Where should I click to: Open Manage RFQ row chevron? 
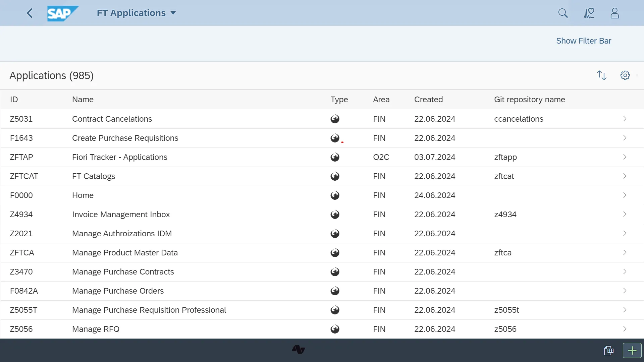coord(625,329)
